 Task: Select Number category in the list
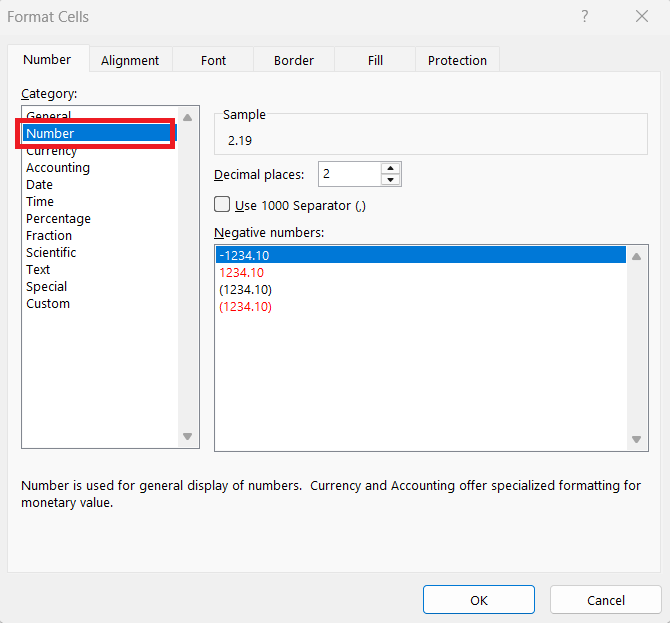[x=100, y=133]
